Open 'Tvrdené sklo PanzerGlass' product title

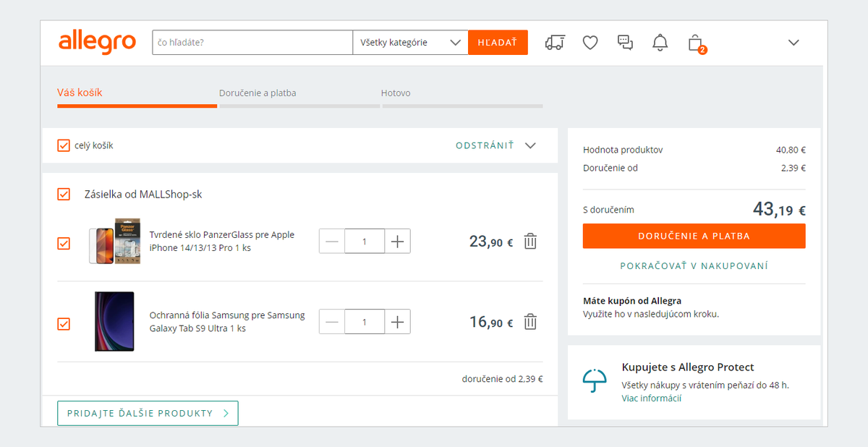click(x=222, y=242)
